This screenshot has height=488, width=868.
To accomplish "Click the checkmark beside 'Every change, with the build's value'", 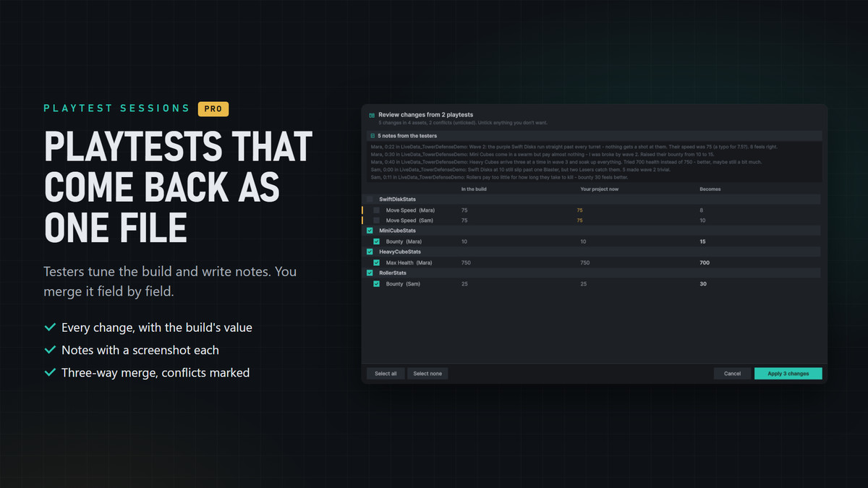I will 50,328.
